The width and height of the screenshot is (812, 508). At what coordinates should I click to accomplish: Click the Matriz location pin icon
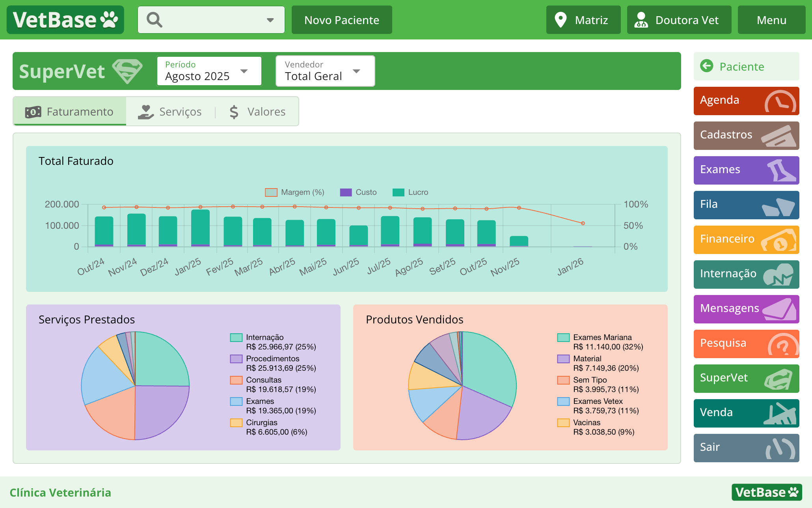click(x=561, y=19)
